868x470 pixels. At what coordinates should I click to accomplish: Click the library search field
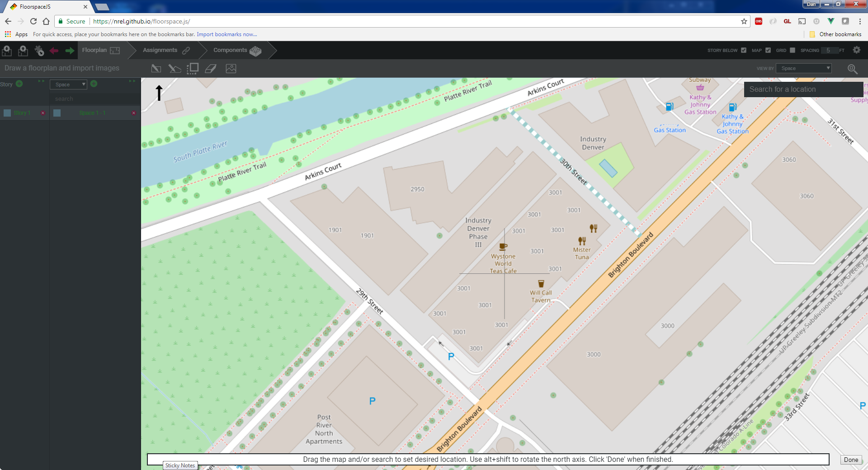pyautogui.click(x=95, y=99)
